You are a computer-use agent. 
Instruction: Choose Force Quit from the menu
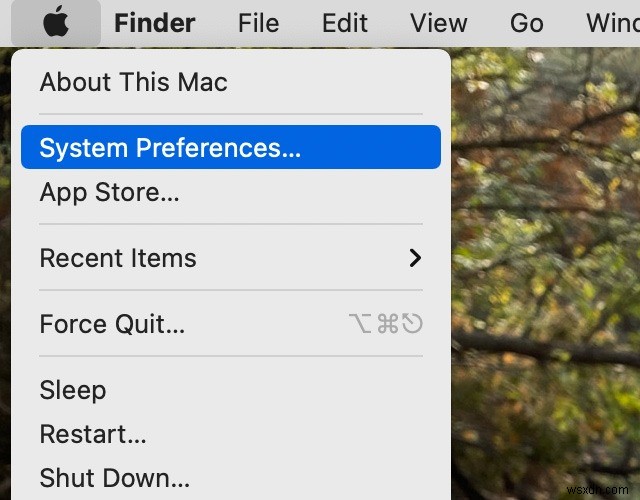tap(112, 324)
